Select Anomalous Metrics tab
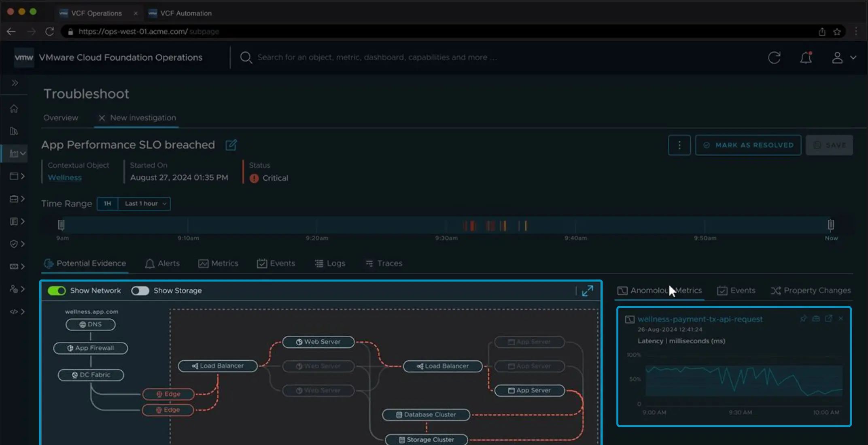The width and height of the screenshot is (868, 445). pyautogui.click(x=660, y=291)
